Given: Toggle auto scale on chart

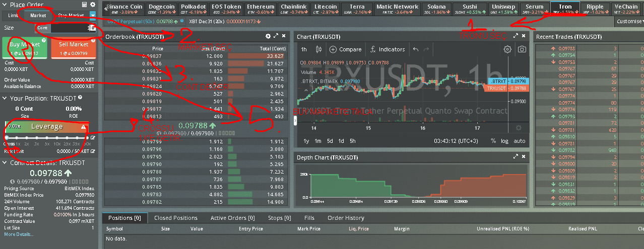Looking at the screenshot, I should coord(519,141).
